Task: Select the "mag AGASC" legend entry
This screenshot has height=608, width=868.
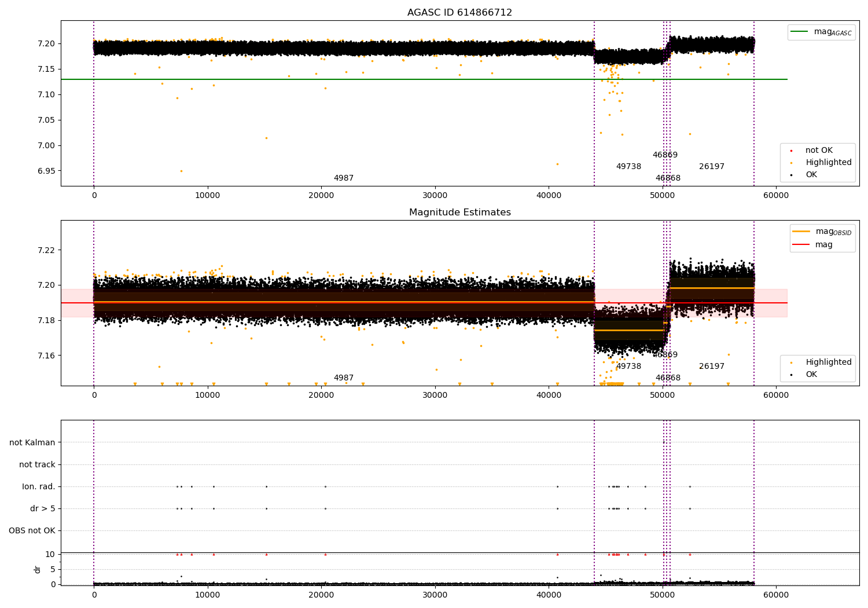Action: [x=821, y=32]
